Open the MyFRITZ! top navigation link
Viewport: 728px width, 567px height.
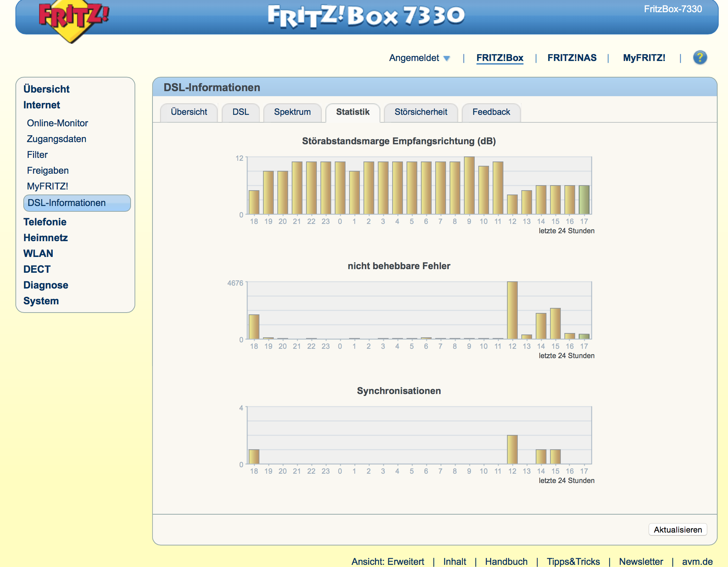click(644, 58)
